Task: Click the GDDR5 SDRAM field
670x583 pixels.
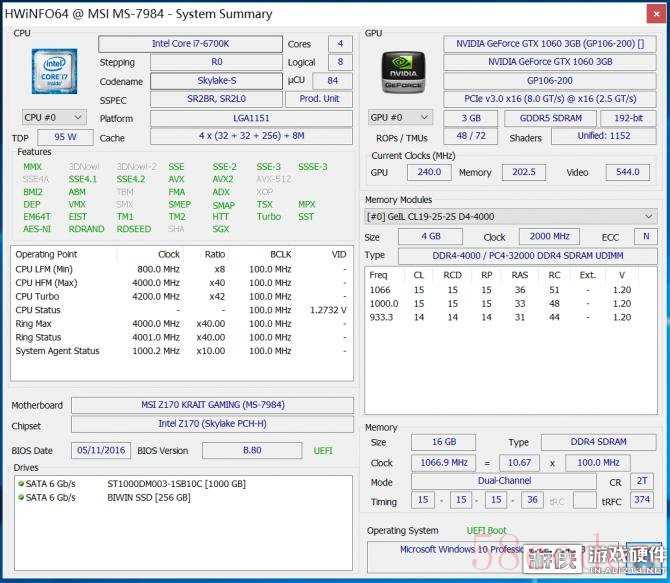Action: click(550, 118)
